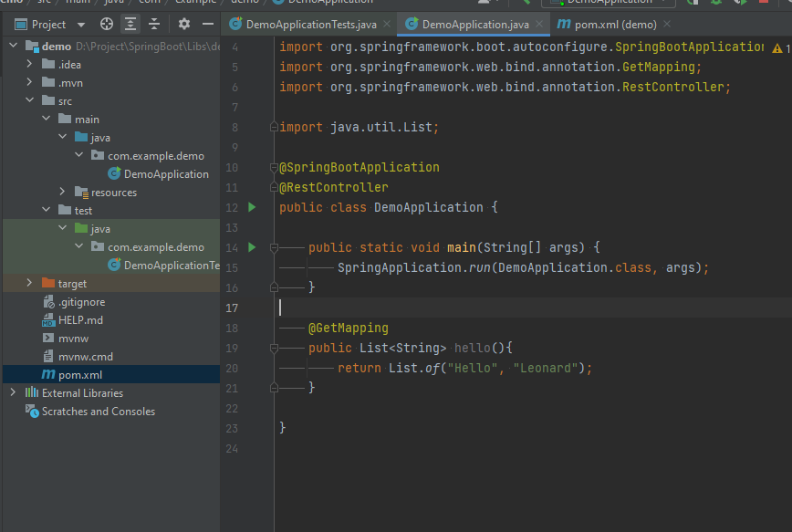
Task: Click the Expand All icon in Project toolbar
Action: coord(130,25)
